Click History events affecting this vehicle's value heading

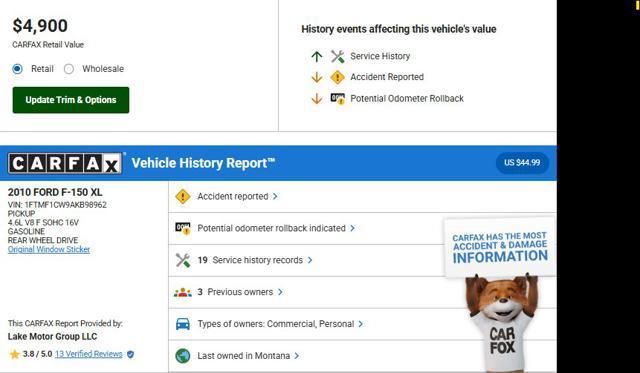coord(399,29)
